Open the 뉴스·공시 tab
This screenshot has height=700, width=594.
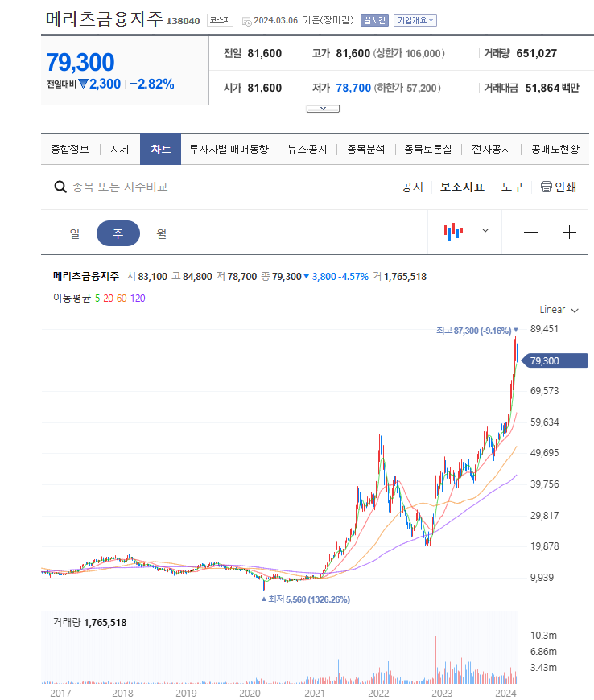[x=307, y=149]
